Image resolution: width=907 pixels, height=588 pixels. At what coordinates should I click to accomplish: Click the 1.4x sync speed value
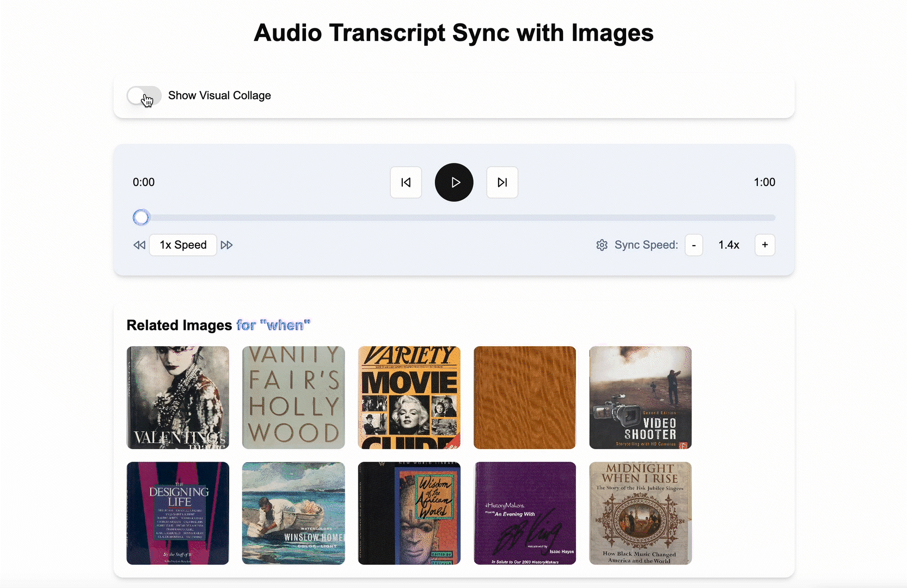coord(729,245)
